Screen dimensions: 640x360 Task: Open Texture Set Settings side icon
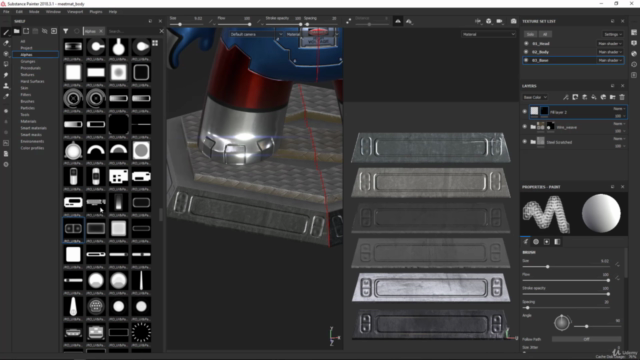click(x=634, y=32)
